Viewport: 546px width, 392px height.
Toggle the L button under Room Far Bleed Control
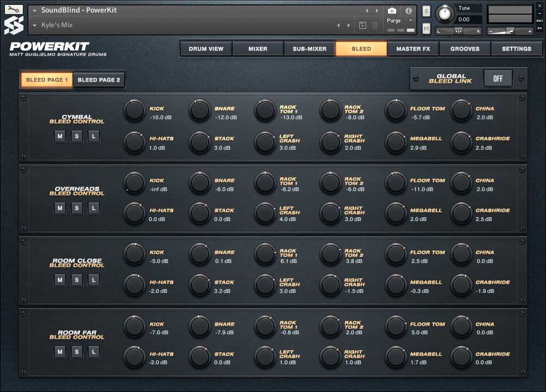(94, 352)
